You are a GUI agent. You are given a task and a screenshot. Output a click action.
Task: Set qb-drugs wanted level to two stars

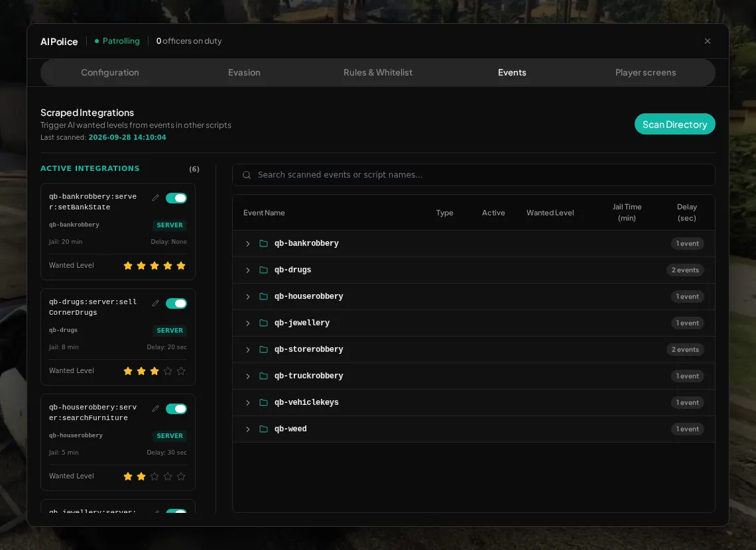coord(141,371)
